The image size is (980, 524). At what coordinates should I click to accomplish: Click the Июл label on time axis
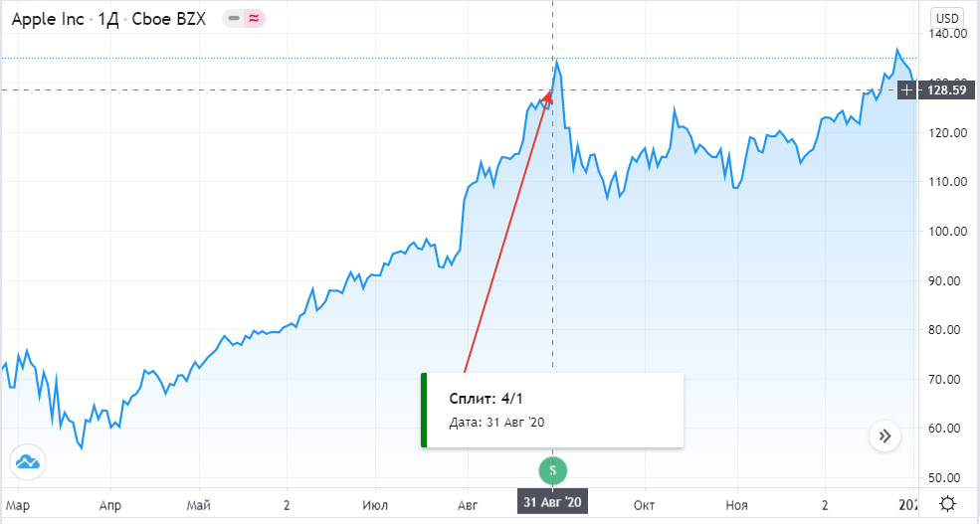point(375,504)
